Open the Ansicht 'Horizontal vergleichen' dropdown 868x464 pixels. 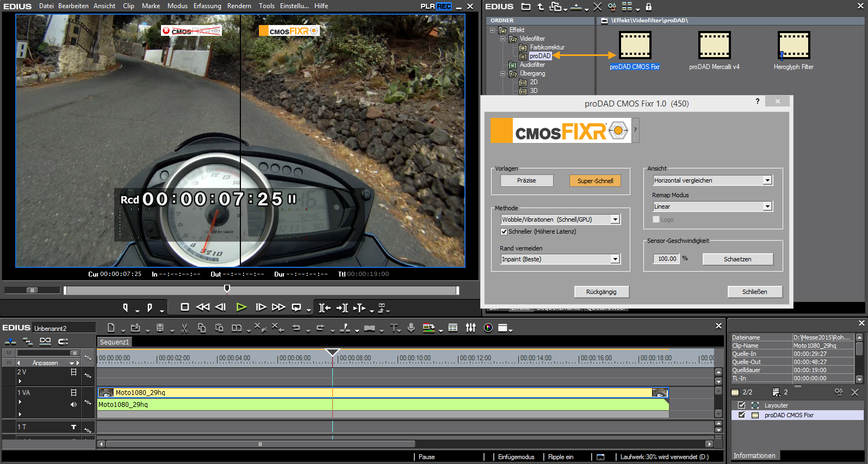point(712,180)
